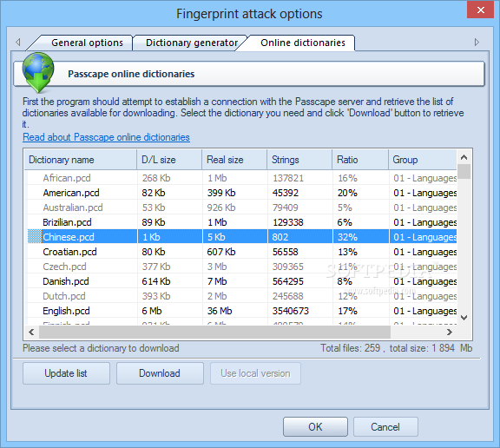Image resolution: width=500 pixels, height=448 pixels.
Task: Sort by Strings column header
Action: 299,160
